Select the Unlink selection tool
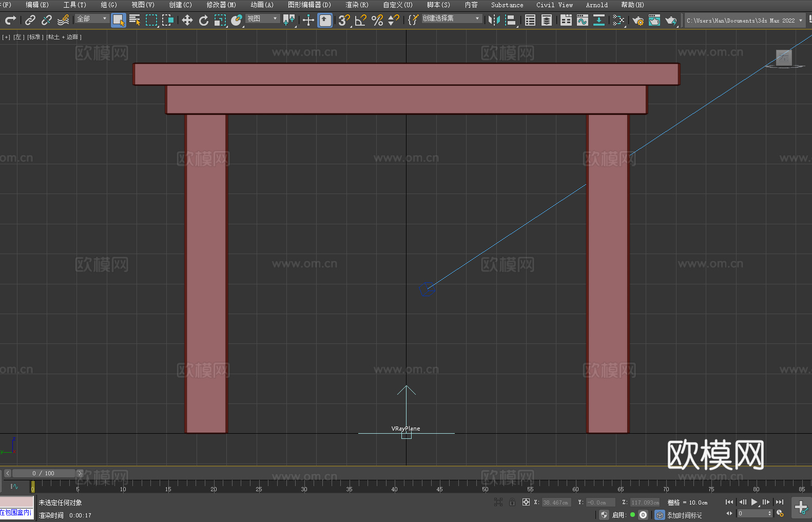Viewport: 812px width, 522px height. coord(47,20)
